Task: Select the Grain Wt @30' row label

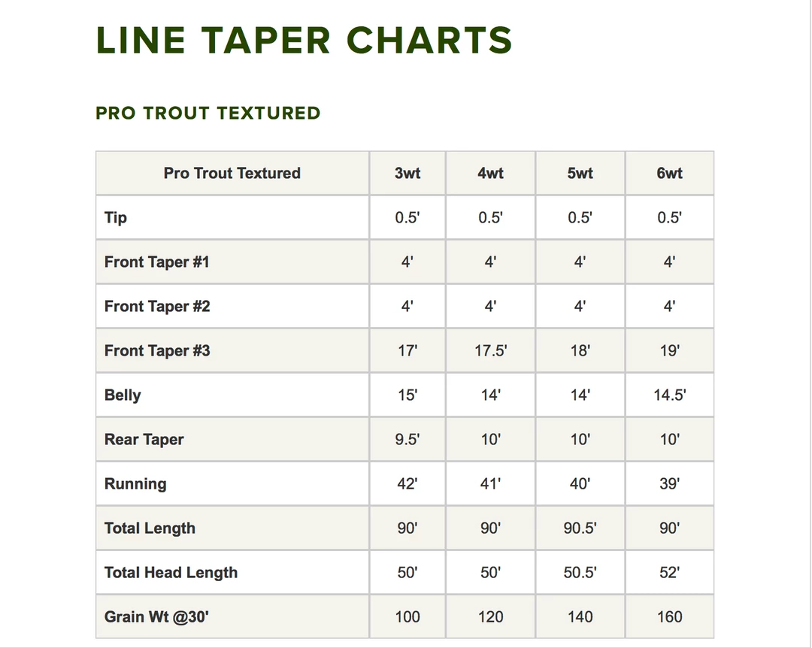Action: pos(156,617)
